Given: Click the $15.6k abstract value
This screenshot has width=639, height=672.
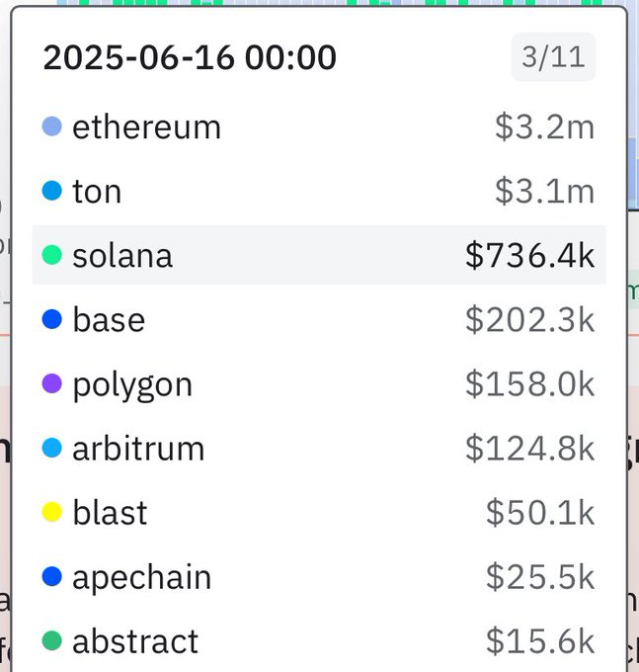Looking at the screenshot, I should (x=540, y=641).
